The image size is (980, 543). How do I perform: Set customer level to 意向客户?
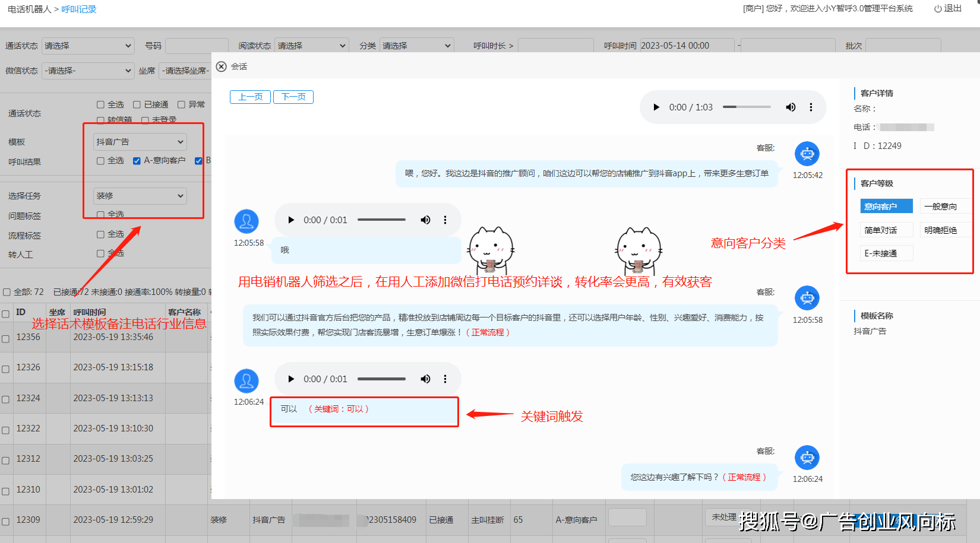(x=886, y=207)
